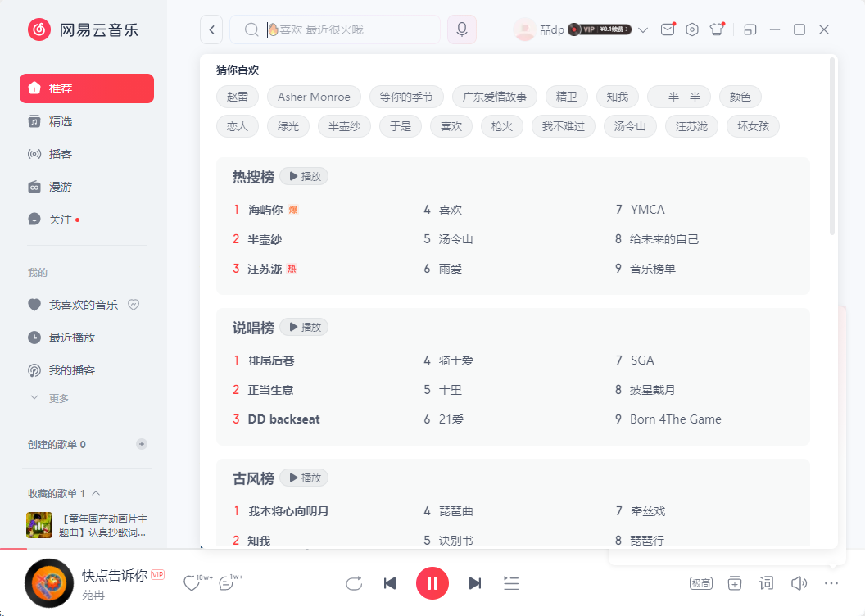The height and width of the screenshot is (616, 865).
Task: Search hot item 音乐榜单
Action: click(653, 269)
